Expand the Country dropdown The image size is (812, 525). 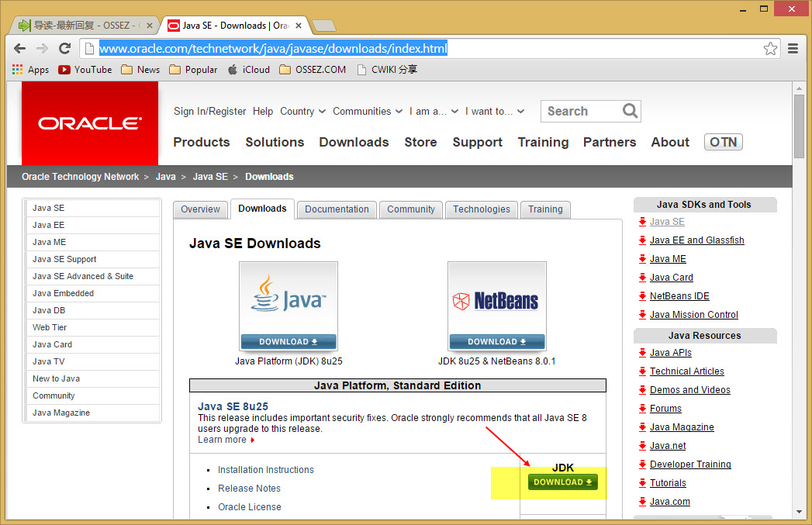pos(302,112)
